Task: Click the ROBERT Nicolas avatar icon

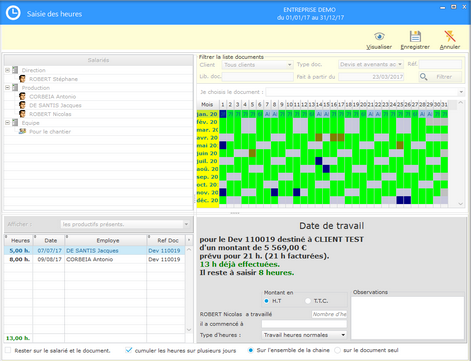Action: 22,114
